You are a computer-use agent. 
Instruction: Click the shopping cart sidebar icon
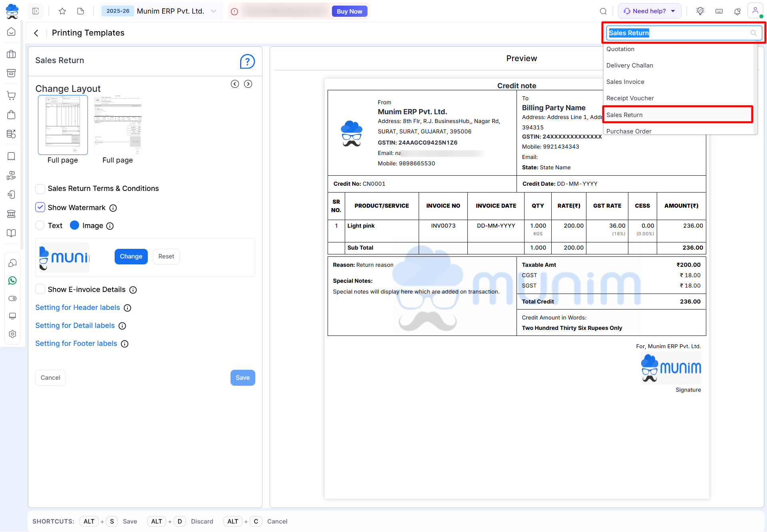tap(12, 95)
